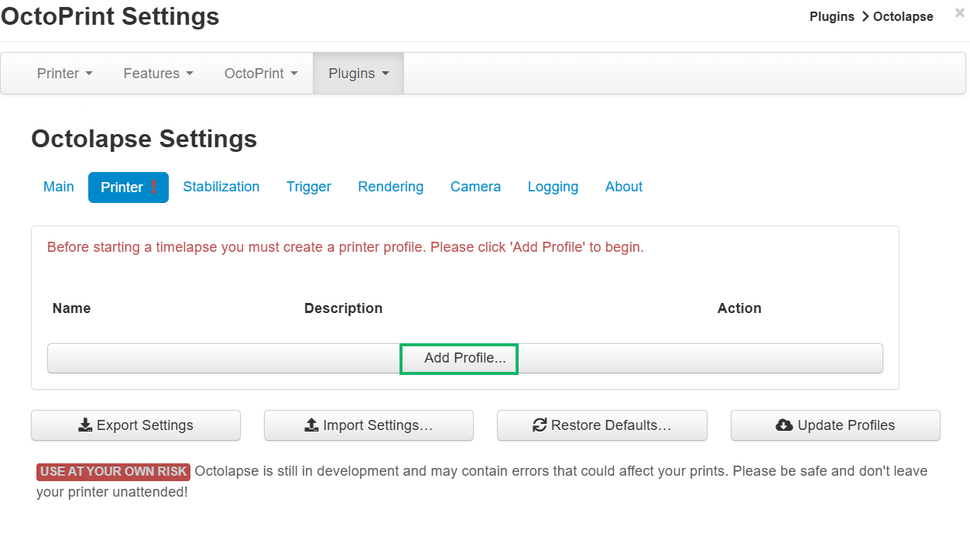
Task: Close the settings dialog with X
Action: pos(959,13)
